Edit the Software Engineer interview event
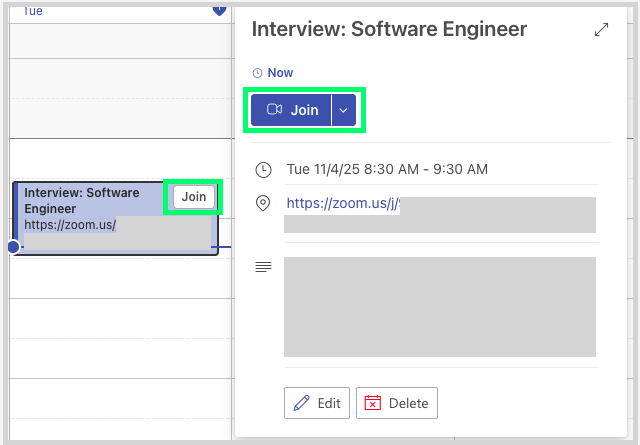 317,403
